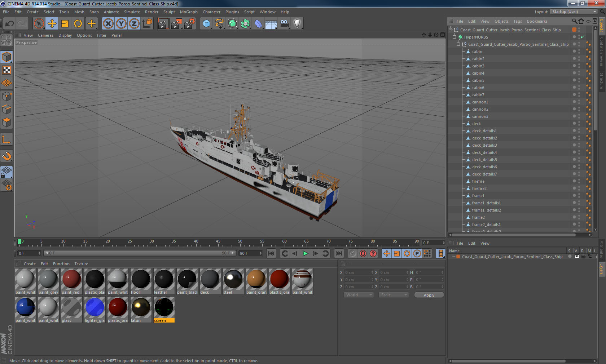Add a Floor environment object

click(271, 24)
